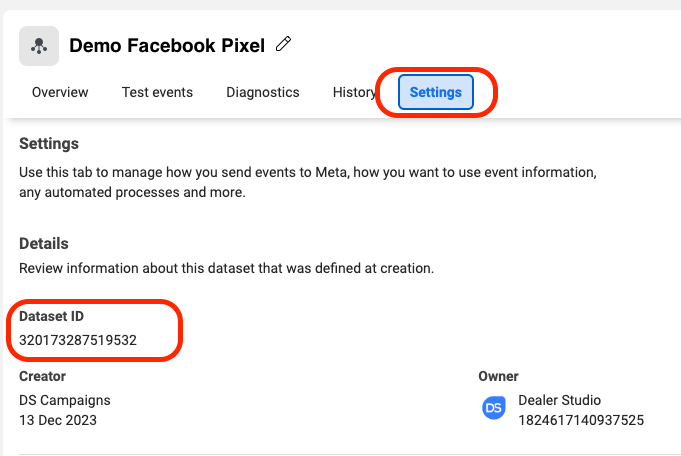Screen dimensions: 681x456
Task: Click the Dataset ID label
Action: [51, 316]
